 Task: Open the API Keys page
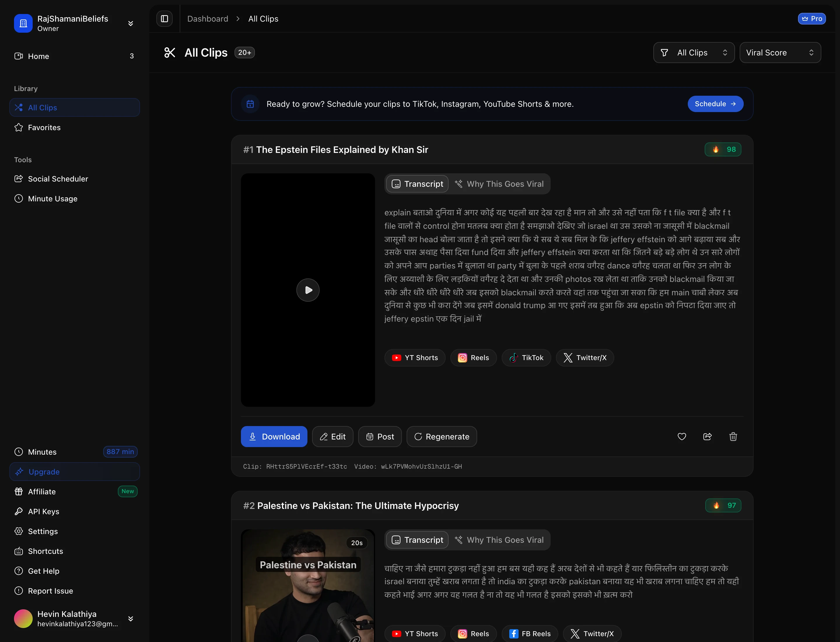pos(74,511)
